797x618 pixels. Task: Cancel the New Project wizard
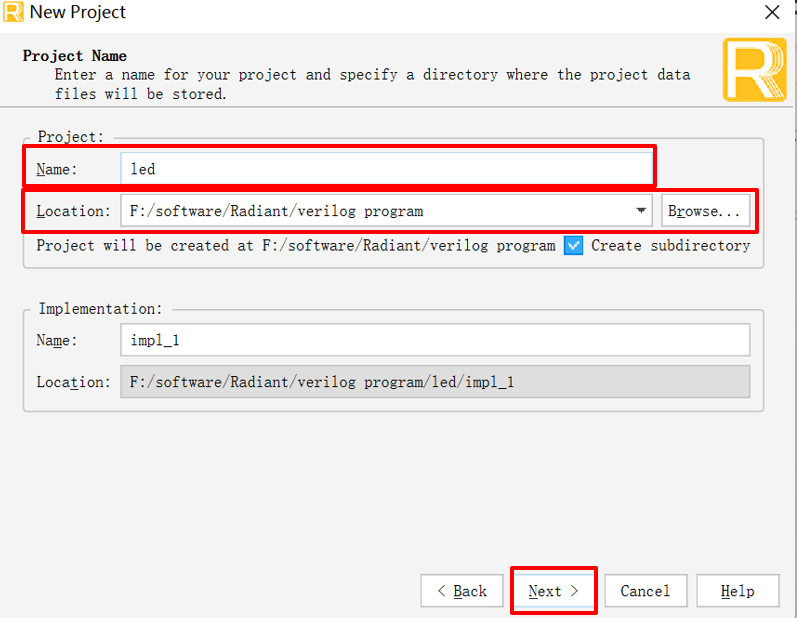tap(646, 591)
